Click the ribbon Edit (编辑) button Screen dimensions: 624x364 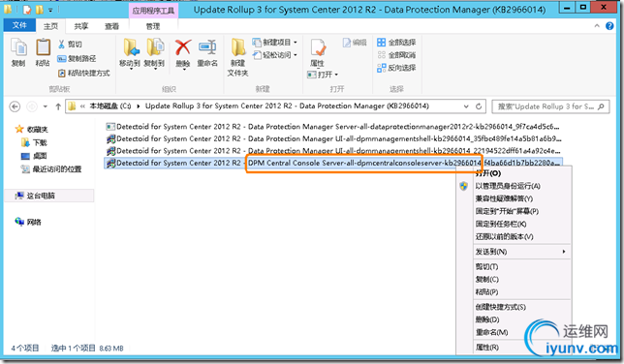[355, 43]
